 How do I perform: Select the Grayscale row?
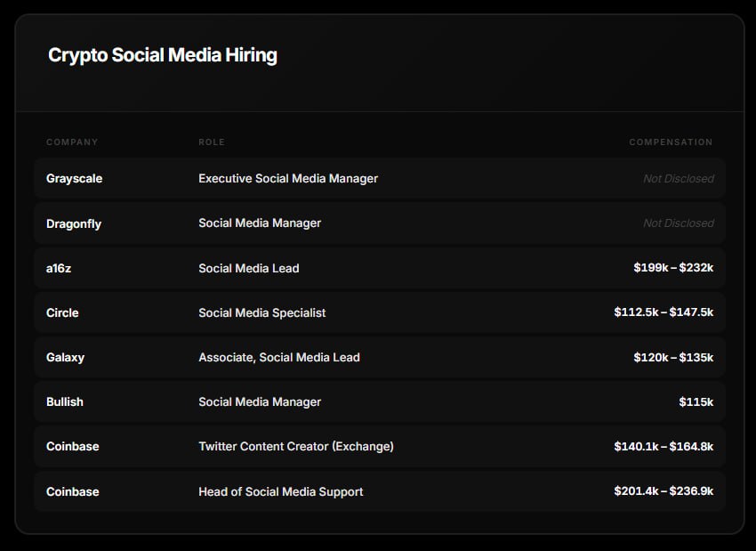click(378, 178)
